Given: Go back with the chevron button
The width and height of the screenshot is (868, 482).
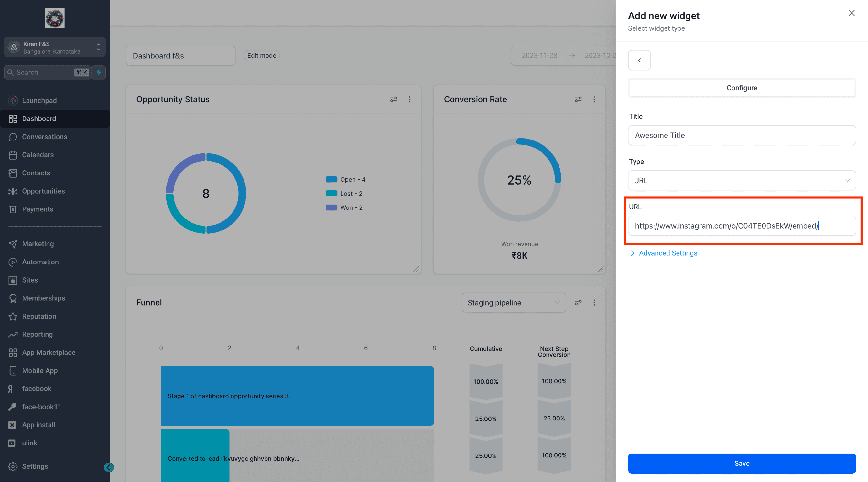Looking at the screenshot, I should (639, 60).
